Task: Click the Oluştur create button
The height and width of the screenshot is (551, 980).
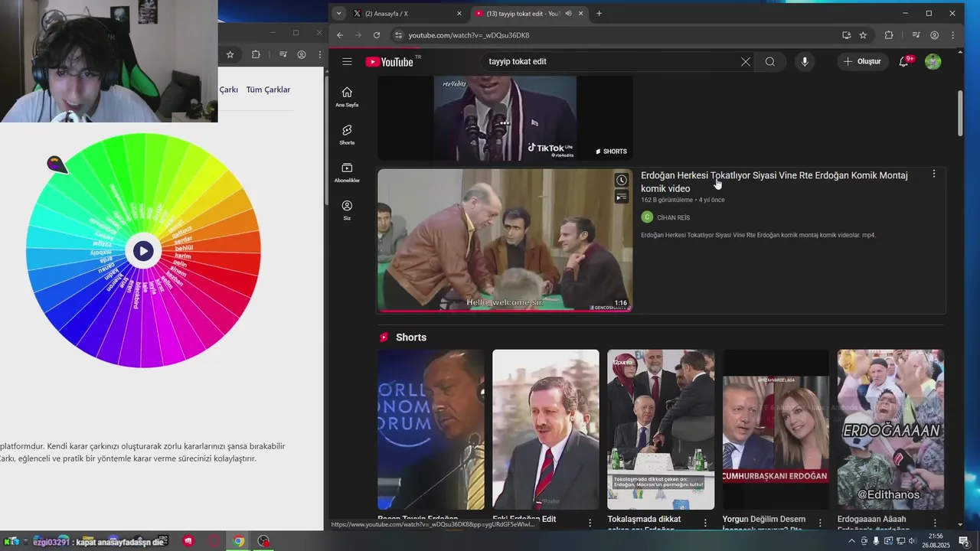Action: (x=862, y=61)
